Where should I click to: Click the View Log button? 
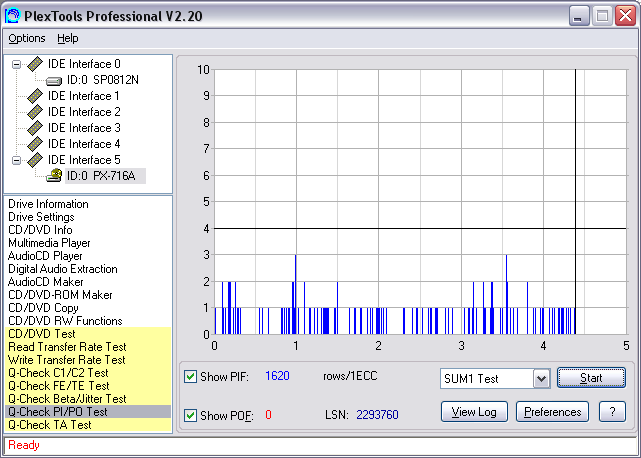click(474, 412)
